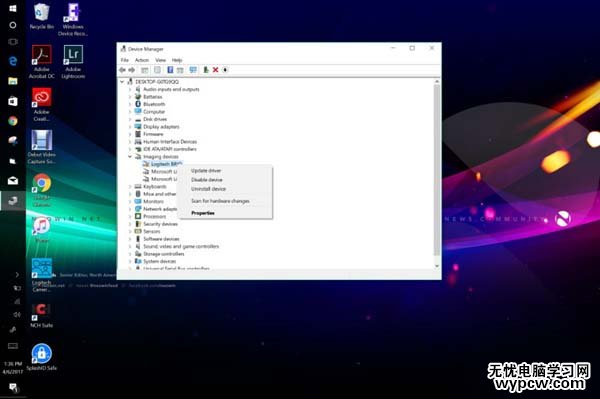Viewport: 600px width, 399px height.
Task: Expand the Keyboards category
Action: [130, 187]
